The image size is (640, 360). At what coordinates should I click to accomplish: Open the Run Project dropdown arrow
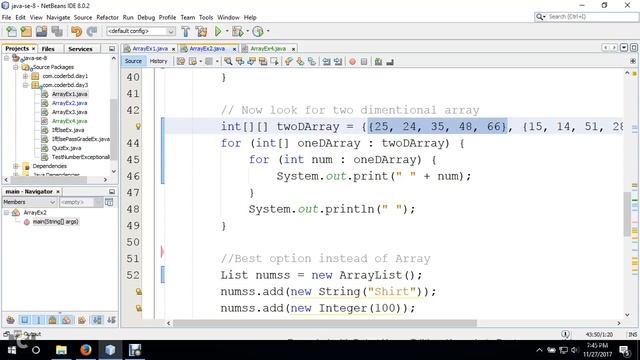tap(227, 31)
